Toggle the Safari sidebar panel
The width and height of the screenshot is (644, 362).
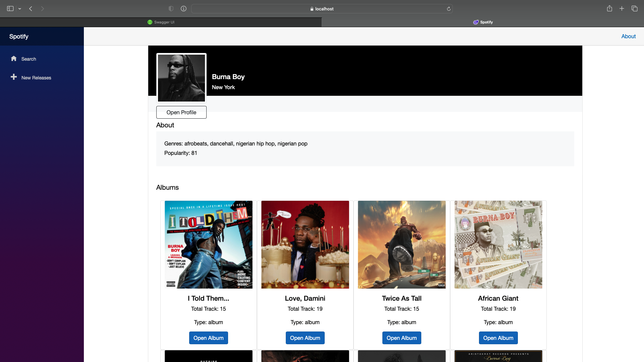[x=10, y=8]
